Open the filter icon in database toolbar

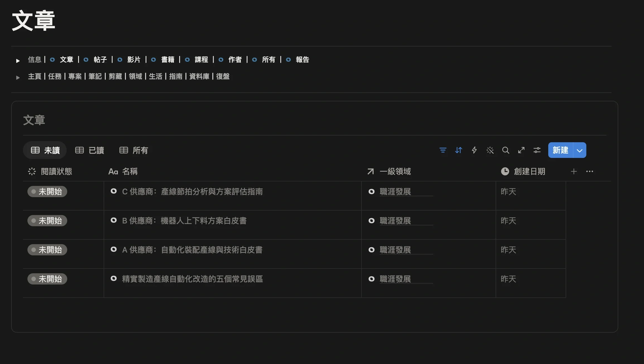(443, 150)
